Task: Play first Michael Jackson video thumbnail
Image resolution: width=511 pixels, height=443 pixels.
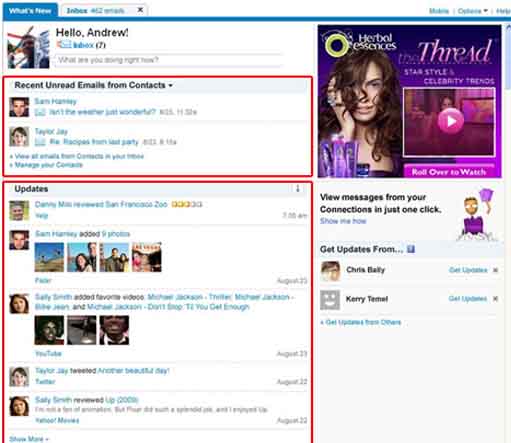Action: (49, 330)
